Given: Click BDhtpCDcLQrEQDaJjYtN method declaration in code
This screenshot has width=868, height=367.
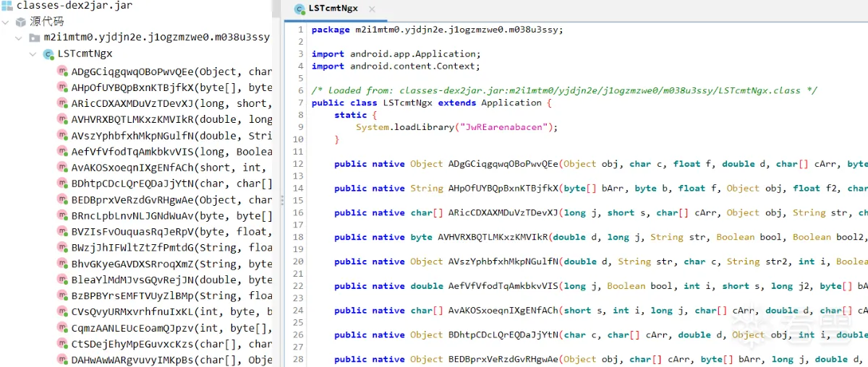Looking at the screenshot, I should pos(600,335).
